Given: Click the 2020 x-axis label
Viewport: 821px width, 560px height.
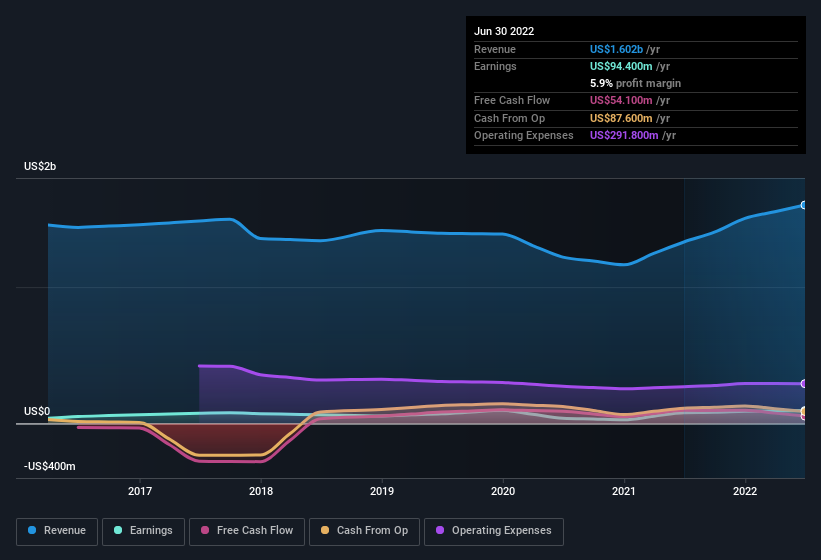Looking at the screenshot, I should [503, 491].
